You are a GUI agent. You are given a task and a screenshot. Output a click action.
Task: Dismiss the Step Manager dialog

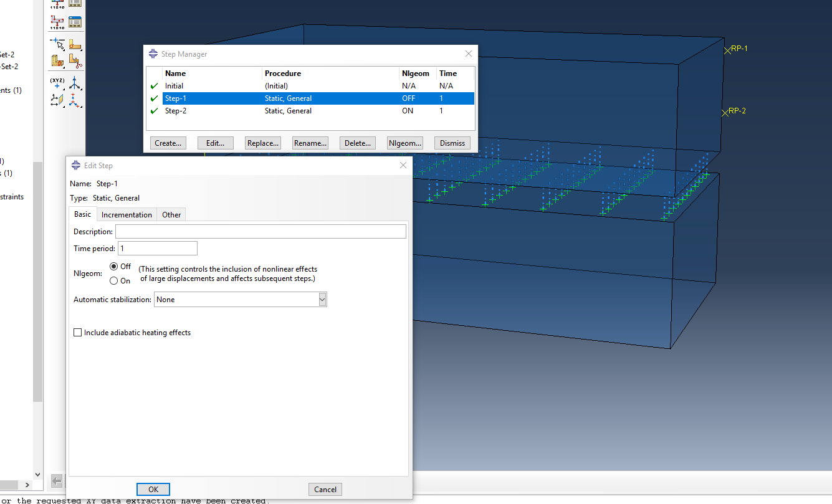[x=452, y=143]
